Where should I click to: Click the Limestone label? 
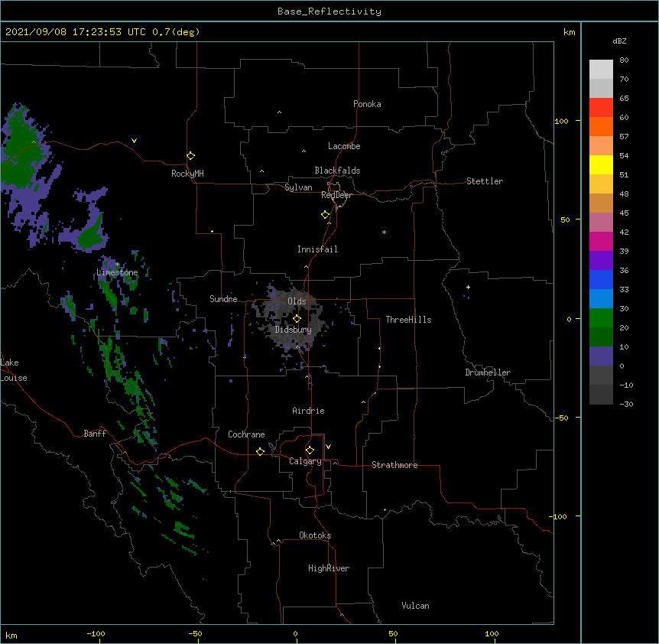pos(117,272)
